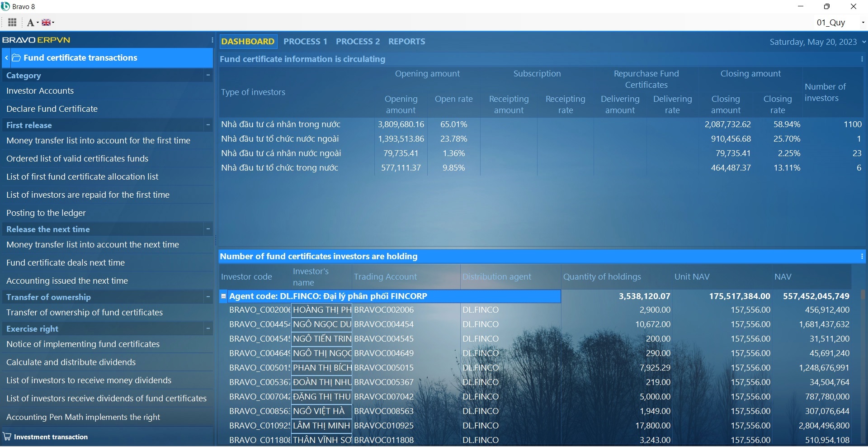Select the BRAVOC005015 trading account row
This screenshot has height=447, width=868.
coord(383,367)
